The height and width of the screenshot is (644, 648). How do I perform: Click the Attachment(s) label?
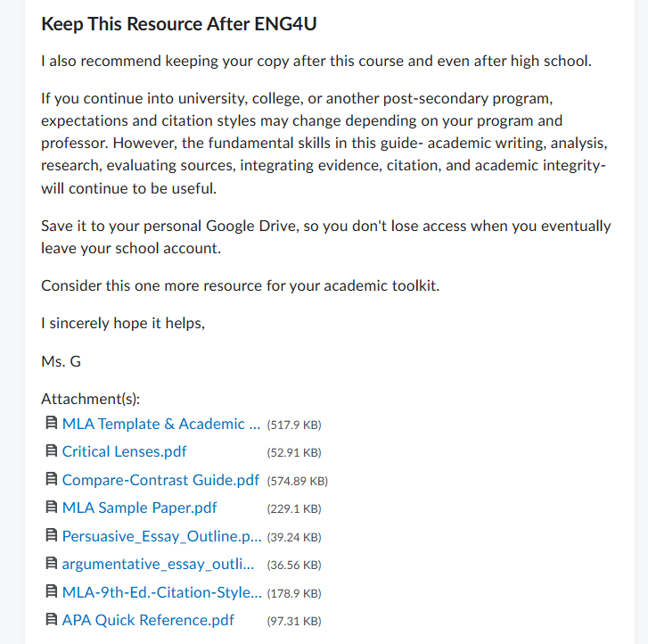(x=91, y=399)
